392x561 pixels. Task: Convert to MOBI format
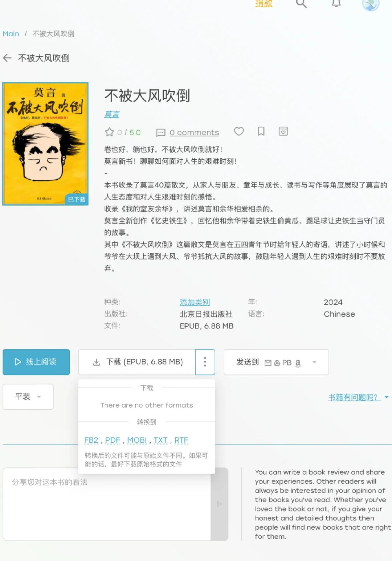coord(137,440)
